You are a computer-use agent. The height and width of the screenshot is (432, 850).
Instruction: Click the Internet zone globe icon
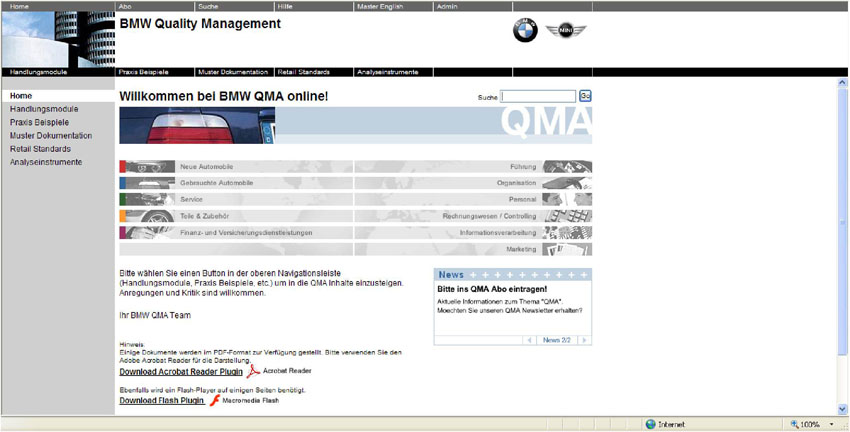tap(650, 424)
